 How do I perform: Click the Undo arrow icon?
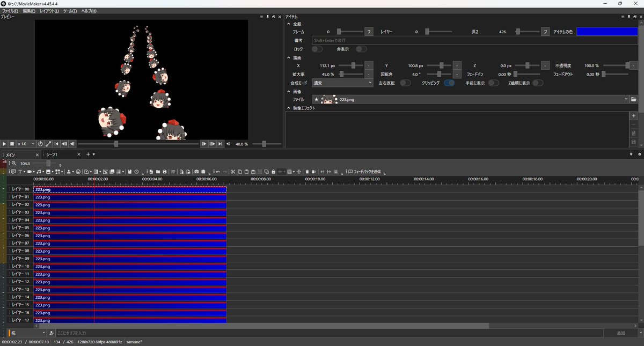pos(218,172)
